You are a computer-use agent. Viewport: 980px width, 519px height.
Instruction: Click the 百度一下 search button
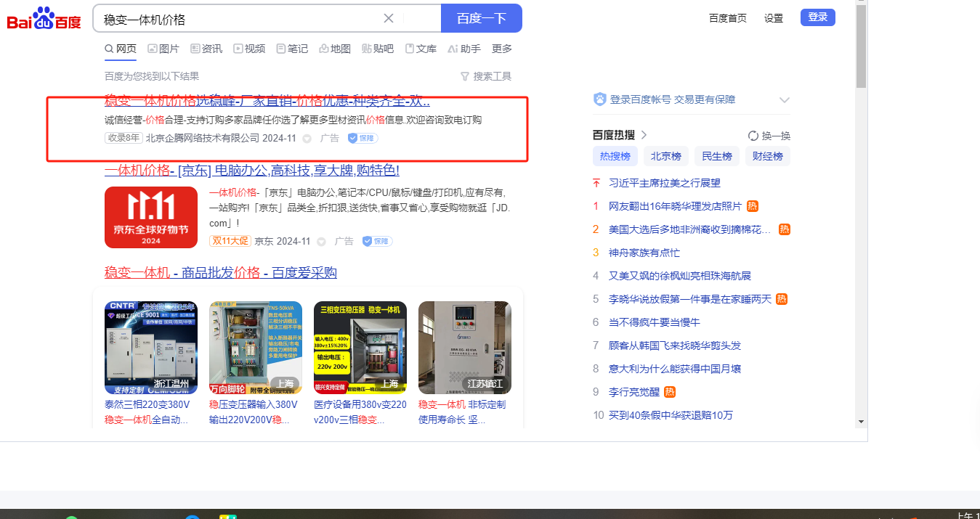point(481,18)
